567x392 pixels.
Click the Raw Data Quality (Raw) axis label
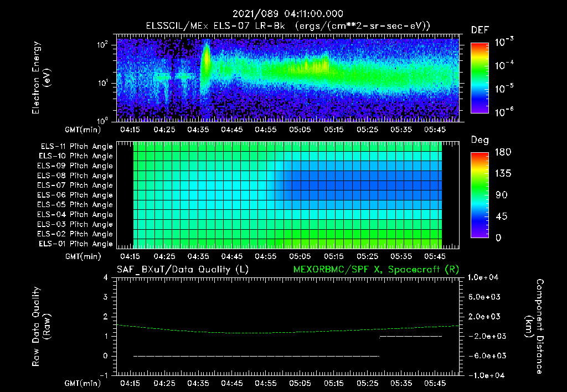click(x=41, y=326)
